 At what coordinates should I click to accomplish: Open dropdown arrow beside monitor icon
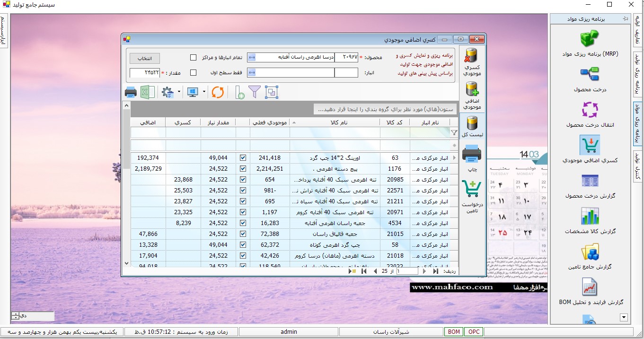204,92
